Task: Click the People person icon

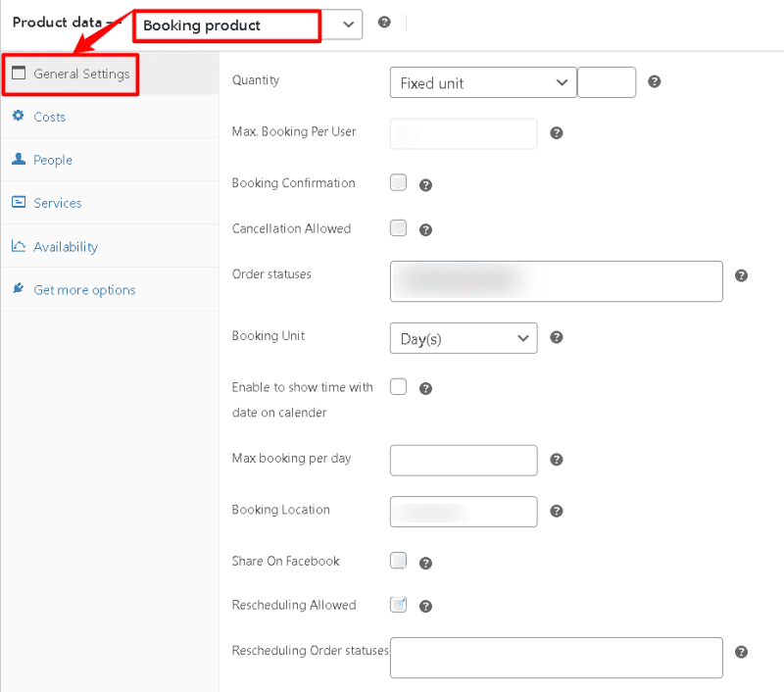Action: (21, 159)
